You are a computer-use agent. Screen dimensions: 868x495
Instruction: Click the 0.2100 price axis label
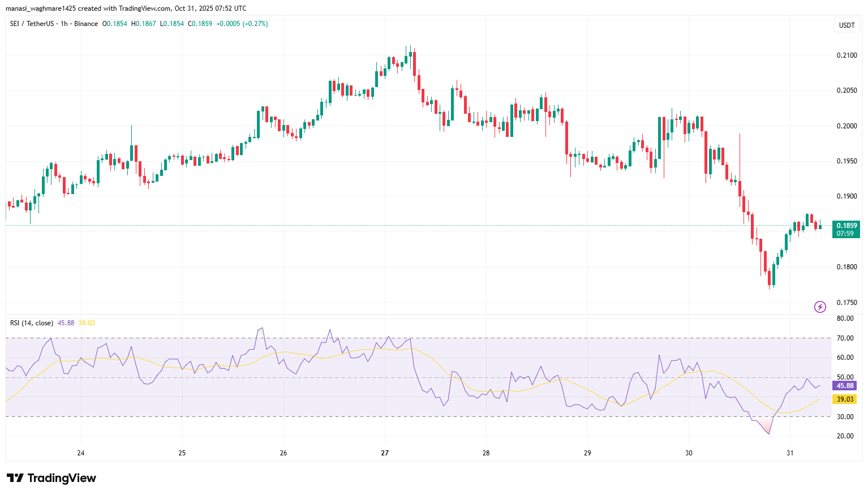point(846,55)
